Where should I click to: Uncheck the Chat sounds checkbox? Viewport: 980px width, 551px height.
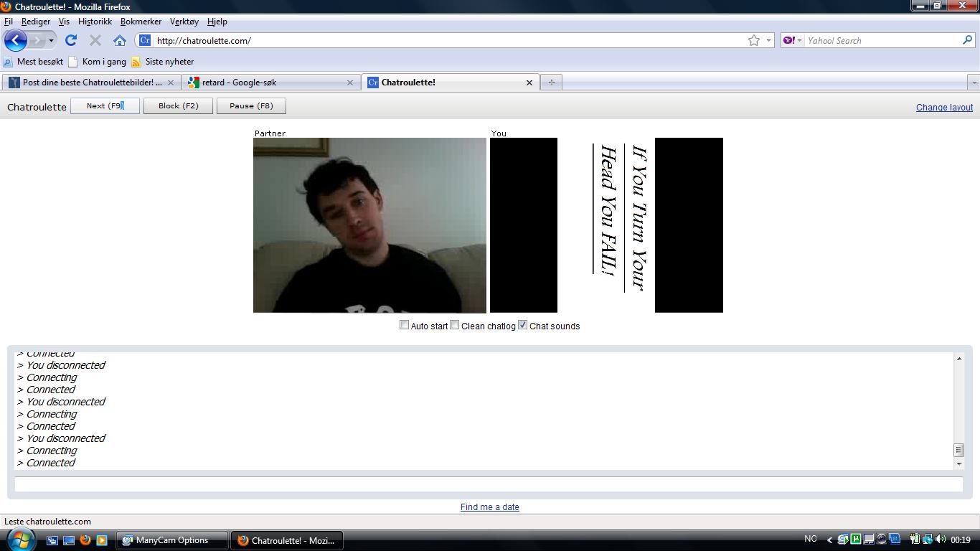click(x=522, y=325)
